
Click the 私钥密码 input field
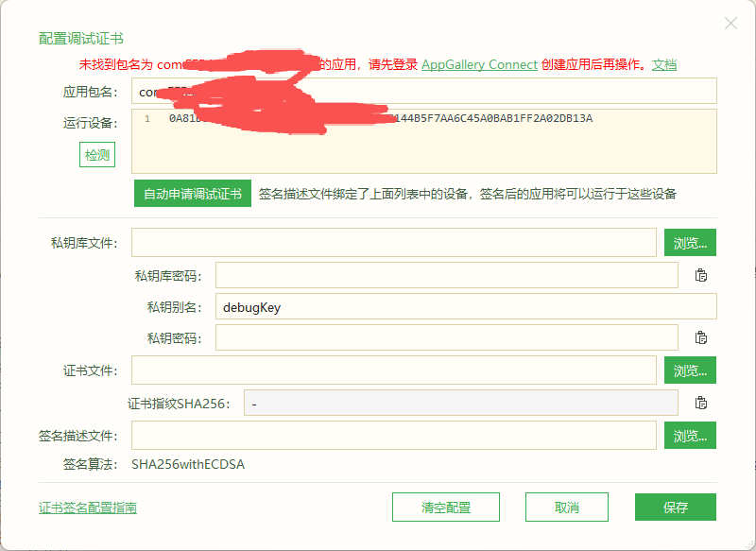[446, 337]
